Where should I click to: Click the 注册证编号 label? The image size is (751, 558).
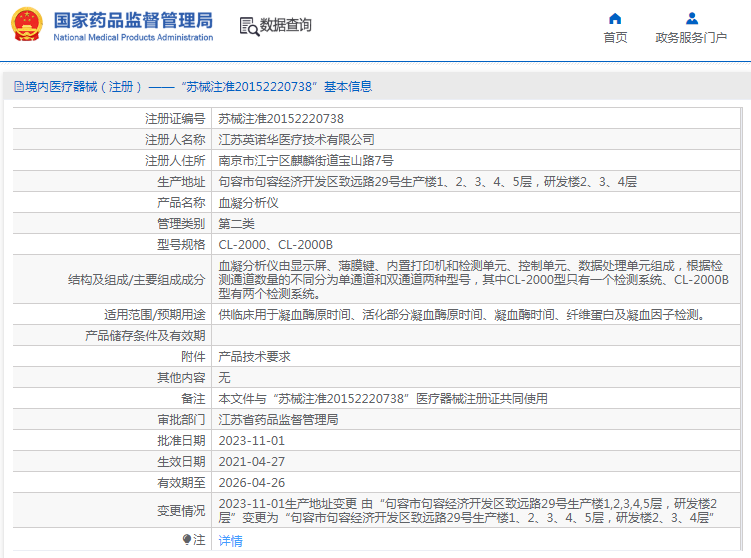175,118
